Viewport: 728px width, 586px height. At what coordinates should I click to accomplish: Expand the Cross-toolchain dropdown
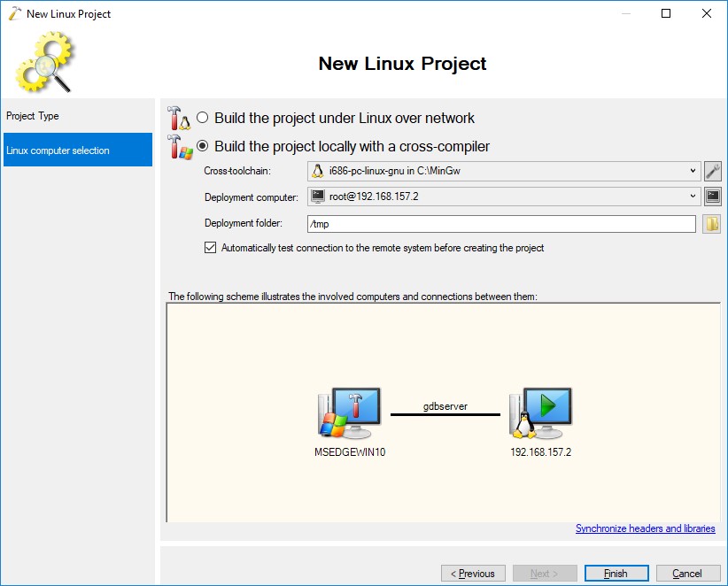[692, 171]
